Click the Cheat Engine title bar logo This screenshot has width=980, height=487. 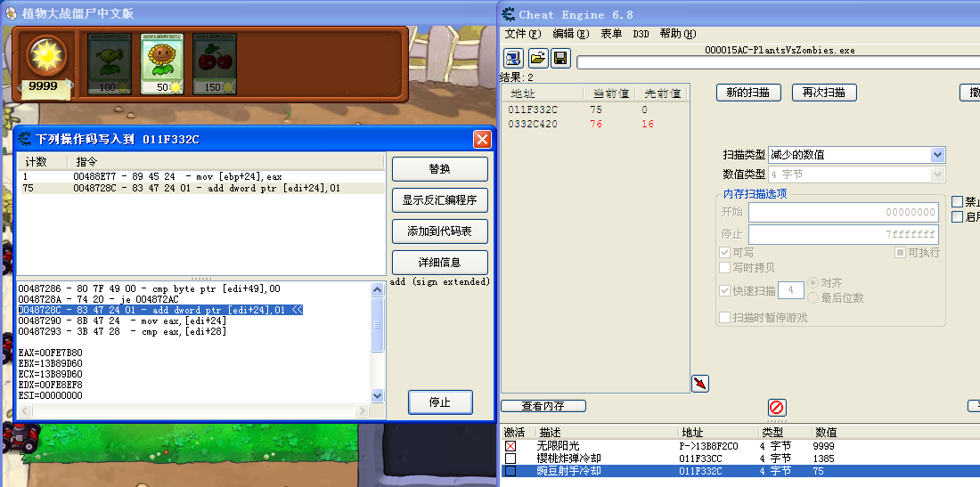coord(510,14)
